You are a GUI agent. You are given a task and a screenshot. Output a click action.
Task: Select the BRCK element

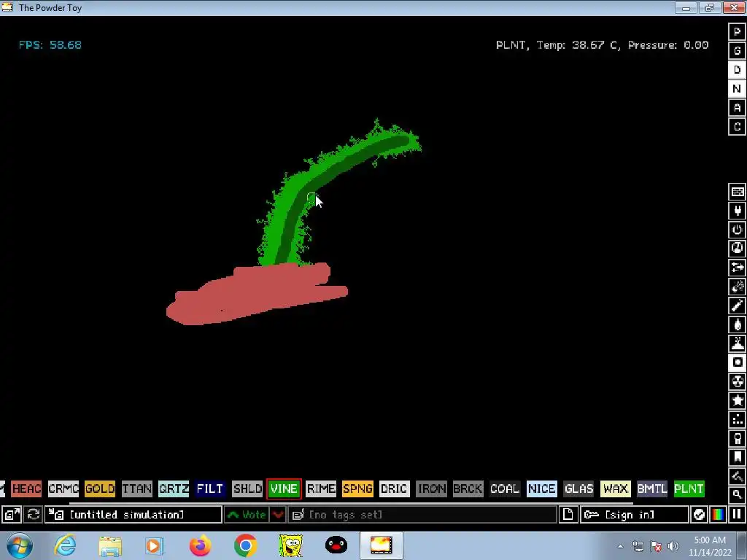[468, 489]
